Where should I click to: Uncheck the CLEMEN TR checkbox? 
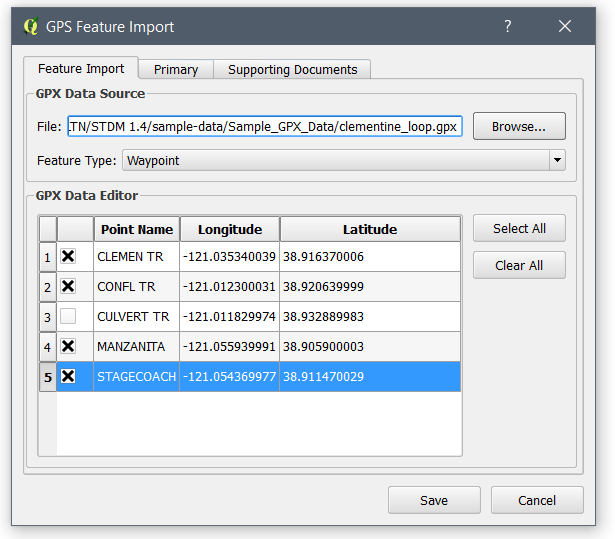(x=68, y=257)
